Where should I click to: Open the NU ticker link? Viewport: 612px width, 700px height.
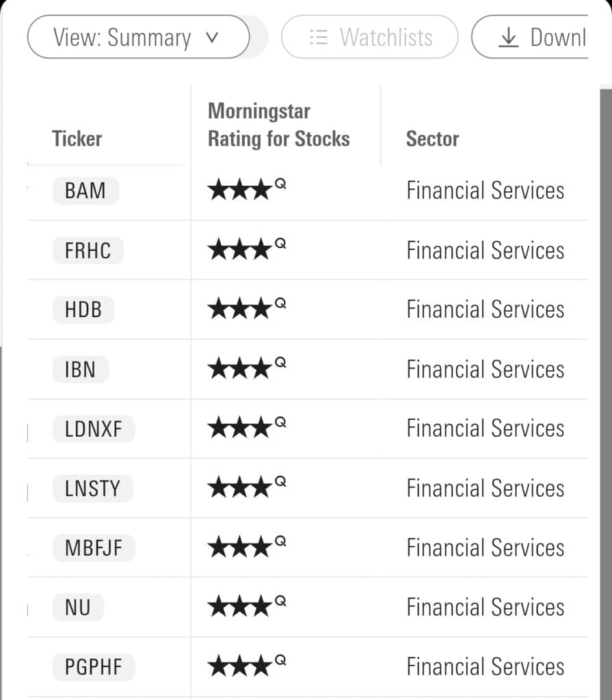pos(77,607)
